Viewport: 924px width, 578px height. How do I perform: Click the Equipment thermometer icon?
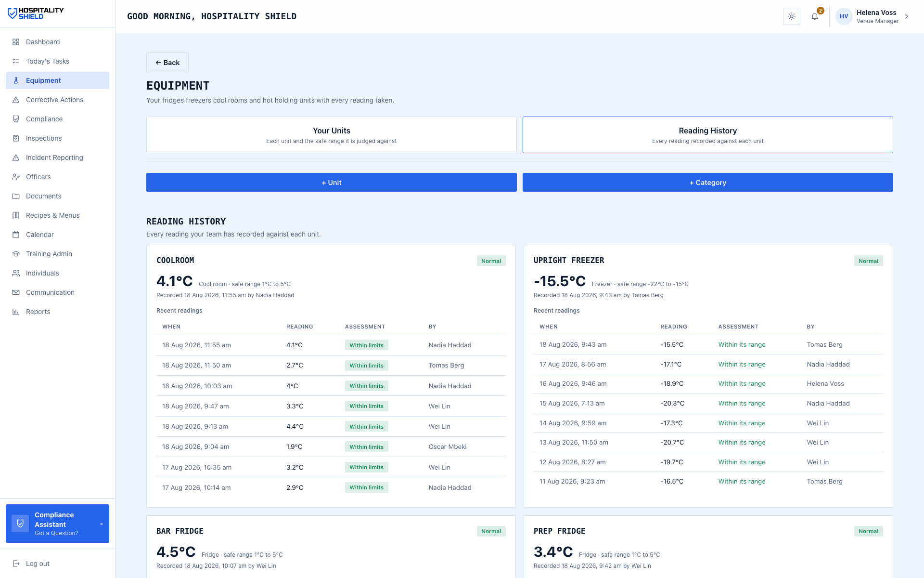(x=16, y=80)
